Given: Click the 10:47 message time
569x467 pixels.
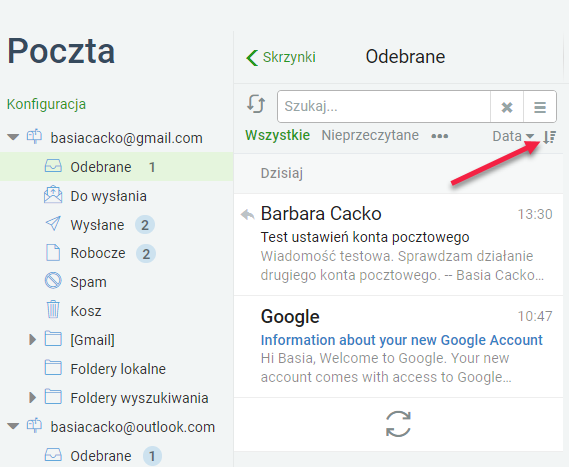Looking at the screenshot, I should point(535,316).
